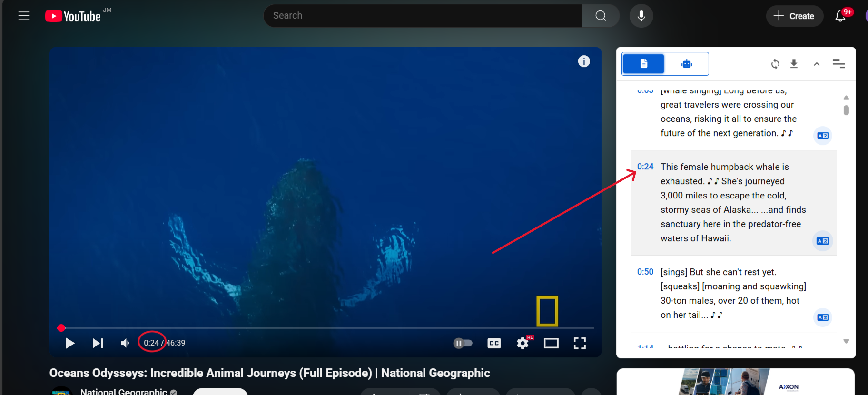The height and width of the screenshot is (395, 868).
Task: Open the transcript panel options menu
Action: 838,64
